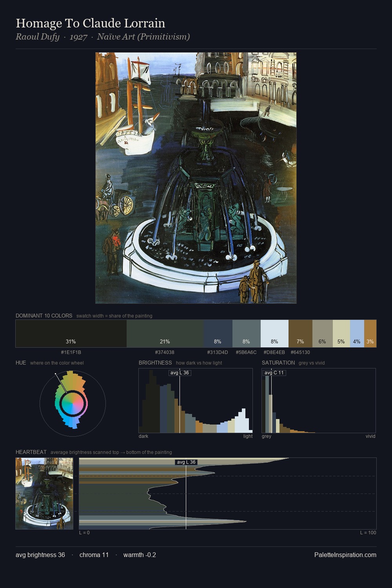Click the DOMINANT 10 COLORS heading

[x=44, y=316]
